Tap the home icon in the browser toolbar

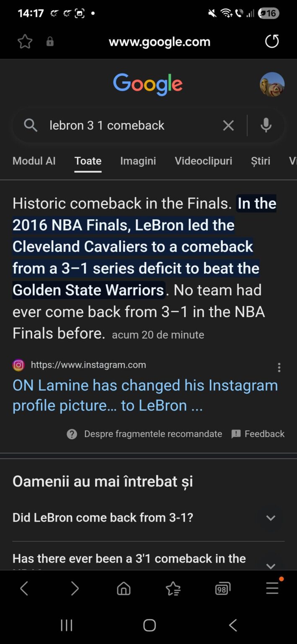coord(124,588)
